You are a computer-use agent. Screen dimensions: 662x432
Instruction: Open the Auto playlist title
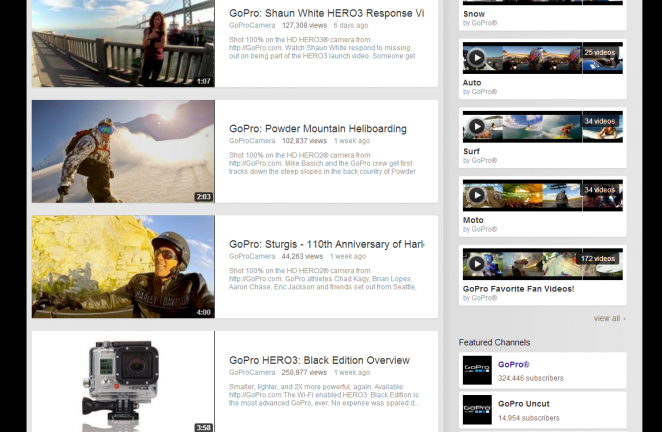click(x=472, y=83)
